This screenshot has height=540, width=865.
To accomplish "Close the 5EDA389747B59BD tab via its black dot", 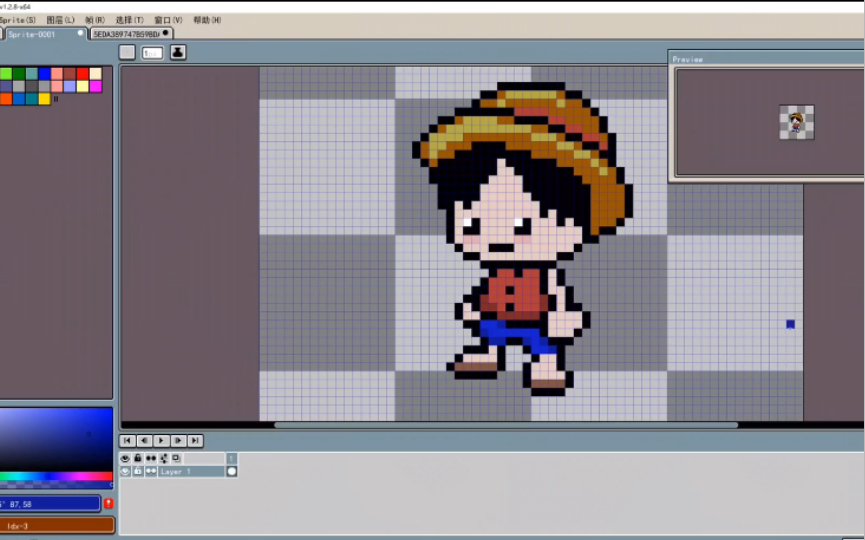I will tap(165, 33).
